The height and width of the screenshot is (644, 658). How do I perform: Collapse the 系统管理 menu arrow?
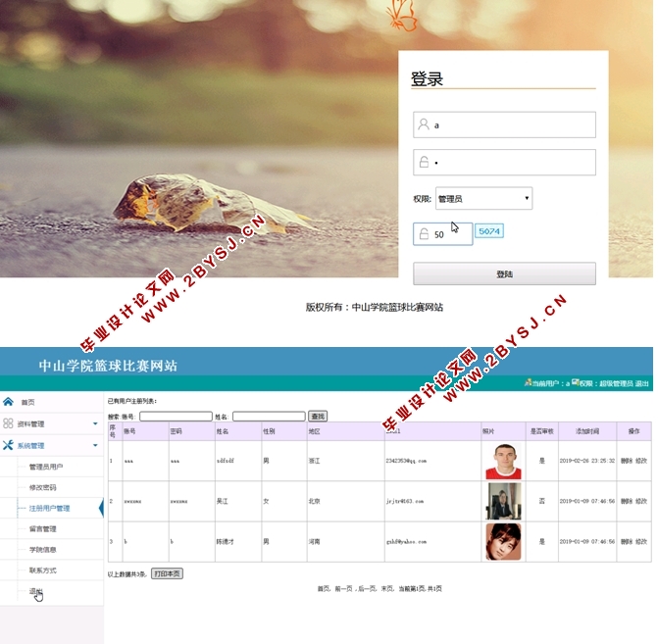point(95,445)
